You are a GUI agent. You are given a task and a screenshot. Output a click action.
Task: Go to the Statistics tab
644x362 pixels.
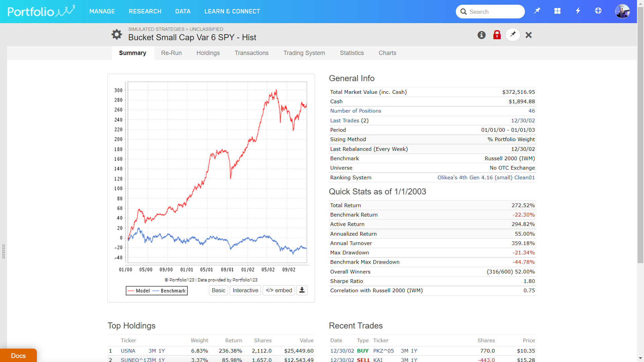pos(352,53)
